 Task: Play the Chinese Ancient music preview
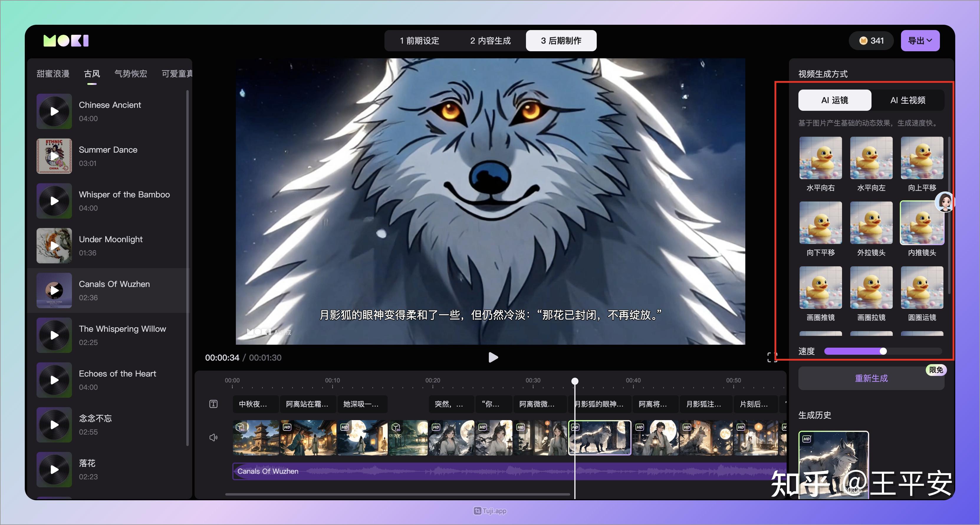(x=54, y=111)
